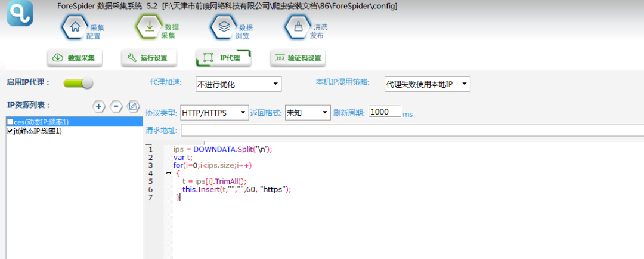Click the ForeSpider app logo
Image resolution: width=644 pixels, height=259 pixels.
20,14
